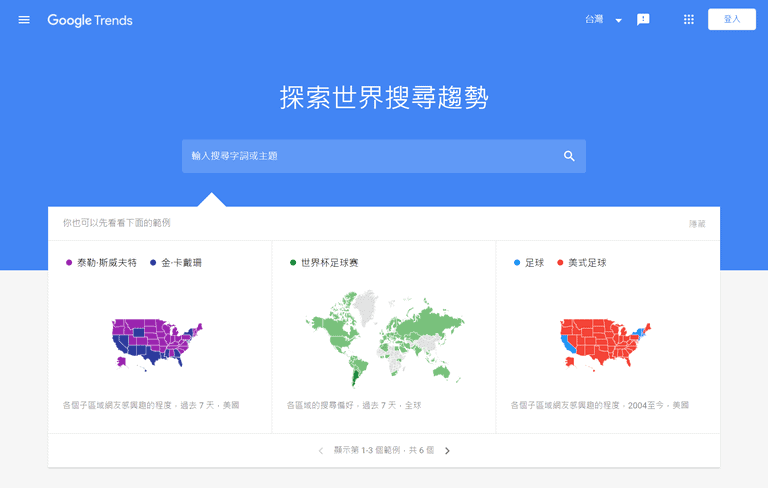Click the purple dot beside 泰勒·斯威夫特
Image resolution: width=768 pixels, height=488 pixels.
[69, 263]
